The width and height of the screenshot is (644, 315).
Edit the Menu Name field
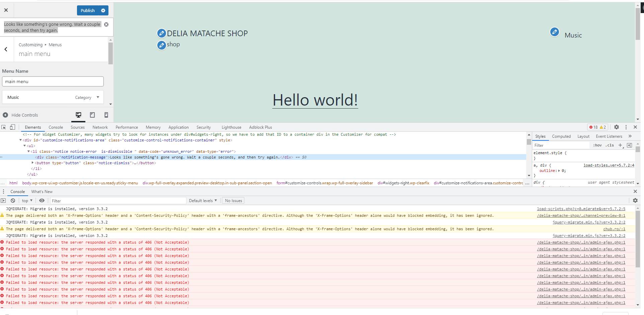click(x=53, y=81)
